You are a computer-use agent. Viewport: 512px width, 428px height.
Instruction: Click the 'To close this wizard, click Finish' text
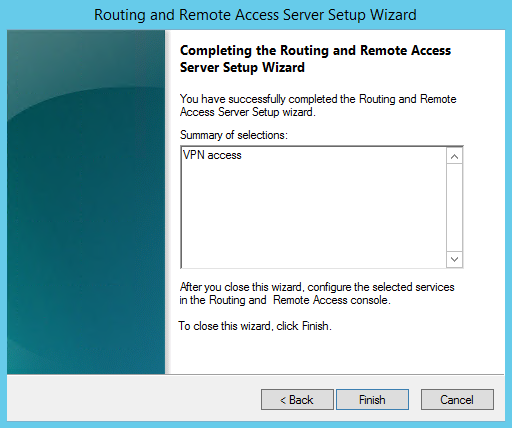point(255,326)
